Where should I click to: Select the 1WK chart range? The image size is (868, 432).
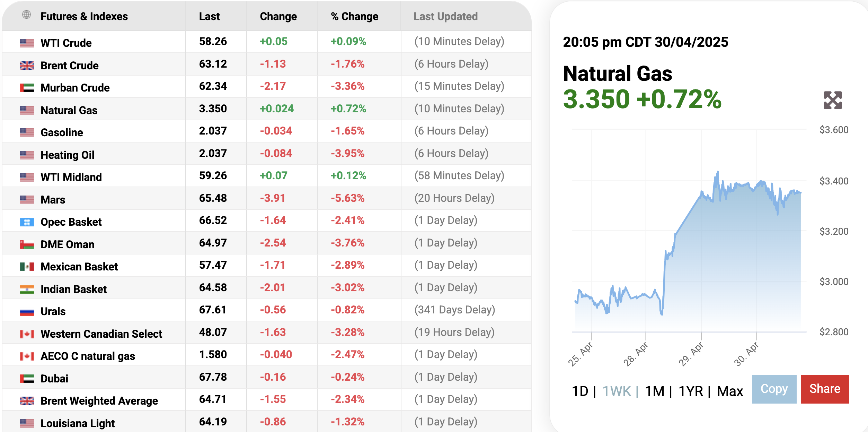(x=617, y=391)
